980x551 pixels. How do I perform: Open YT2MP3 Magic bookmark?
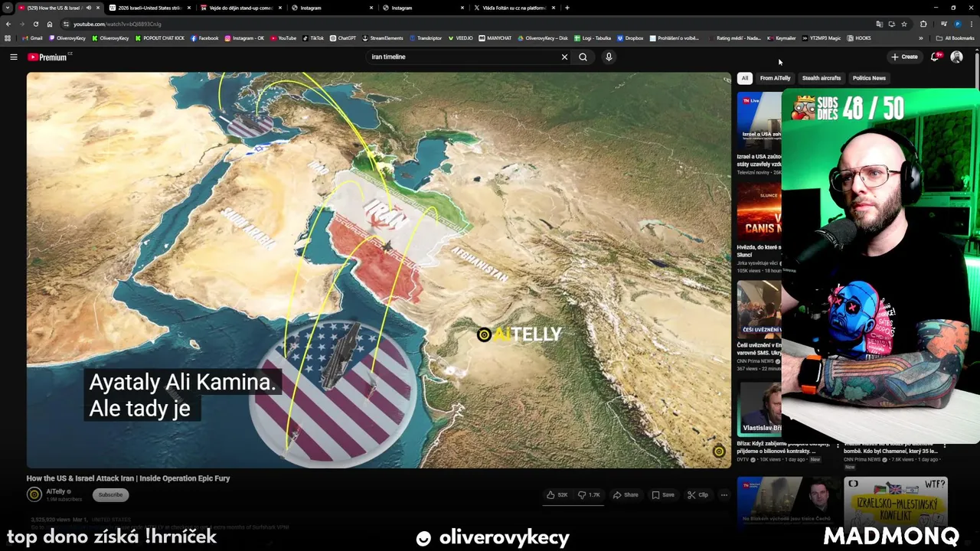pyautogui.click(x=822, y=38)
